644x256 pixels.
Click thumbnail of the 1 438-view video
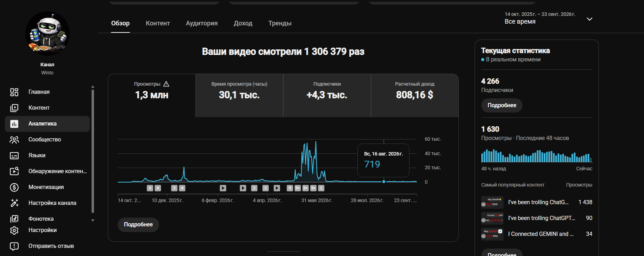click(492, 202)
